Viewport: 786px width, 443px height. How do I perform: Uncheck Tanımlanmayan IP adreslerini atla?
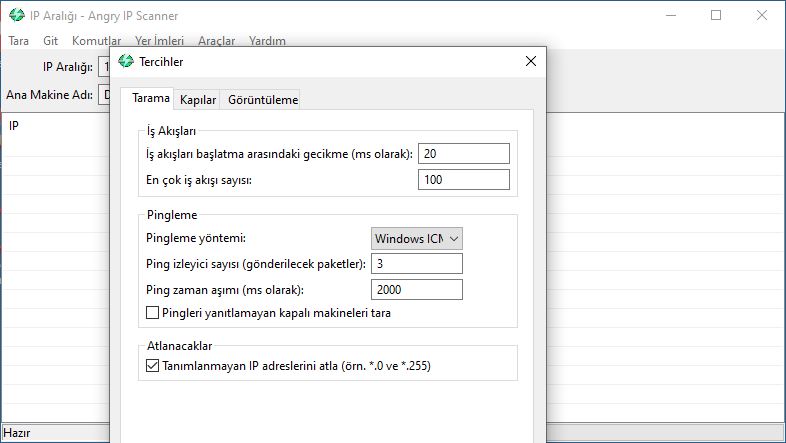point(152,366)
